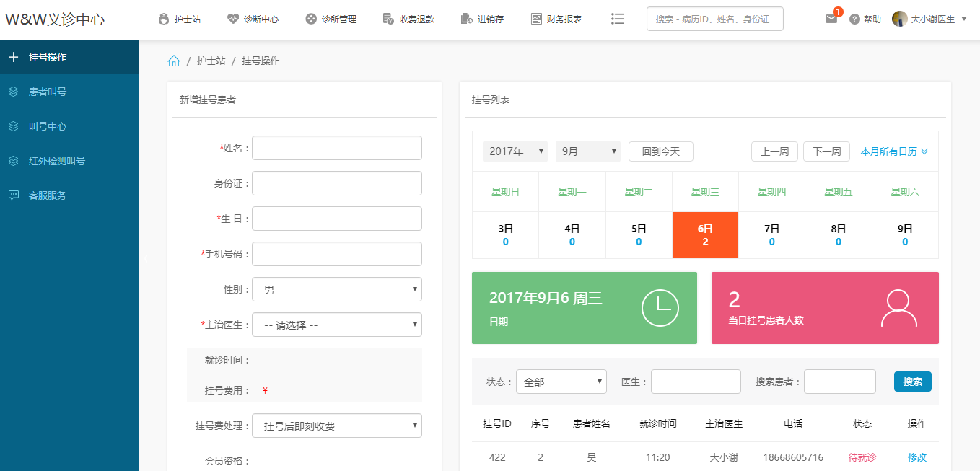This screenshot has height=471, width=980.
Task: Click the 帮助 help link
Action: 872,19
